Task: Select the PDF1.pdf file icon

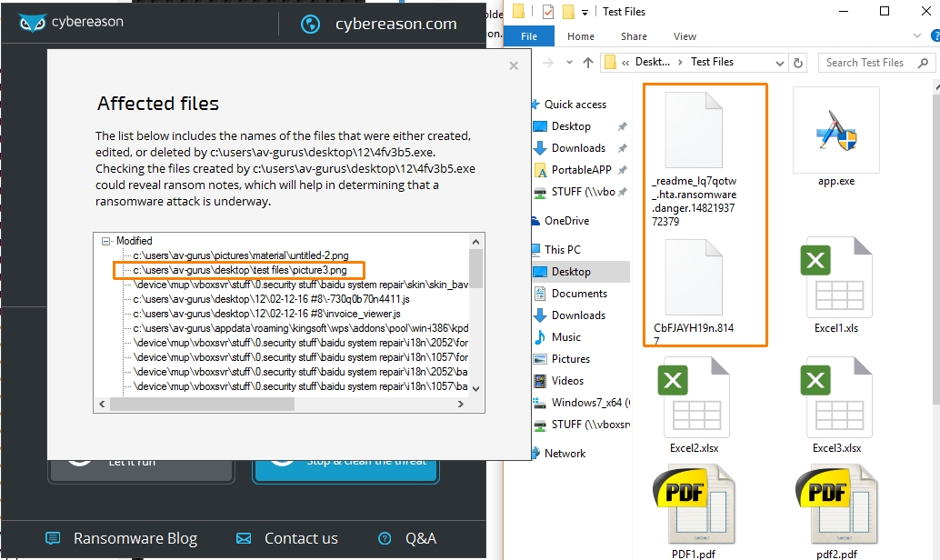Action: pyautogui.click(x=694, y=505)
